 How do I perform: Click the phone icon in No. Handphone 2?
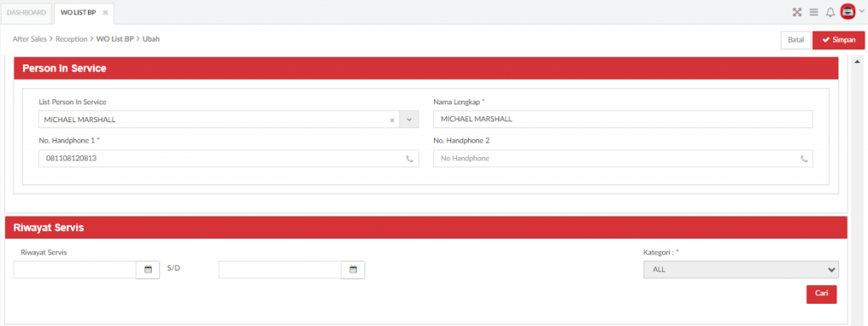(x=804, y=159)
